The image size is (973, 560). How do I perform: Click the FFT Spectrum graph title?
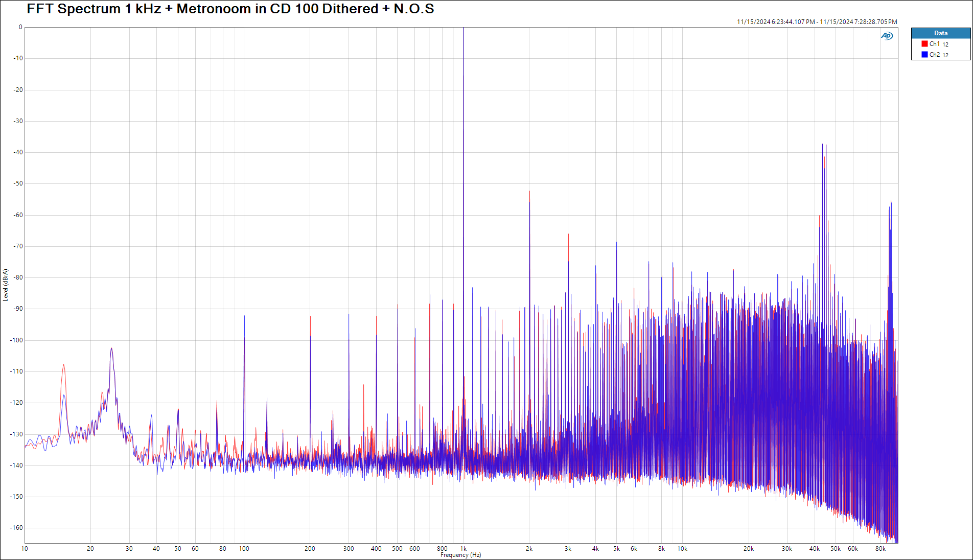click(230, 9)
